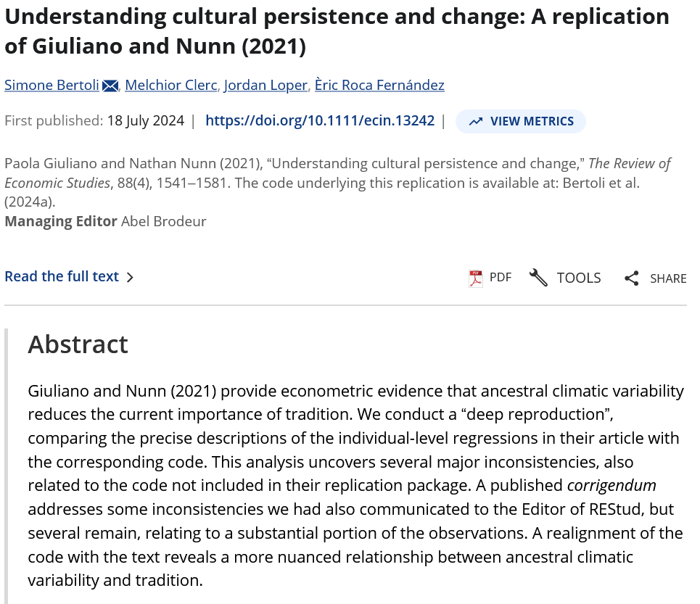The height and width of the screenshot is (604, 700).
Task: Open author Simone Bertoli's profile link
Action: 52,86
